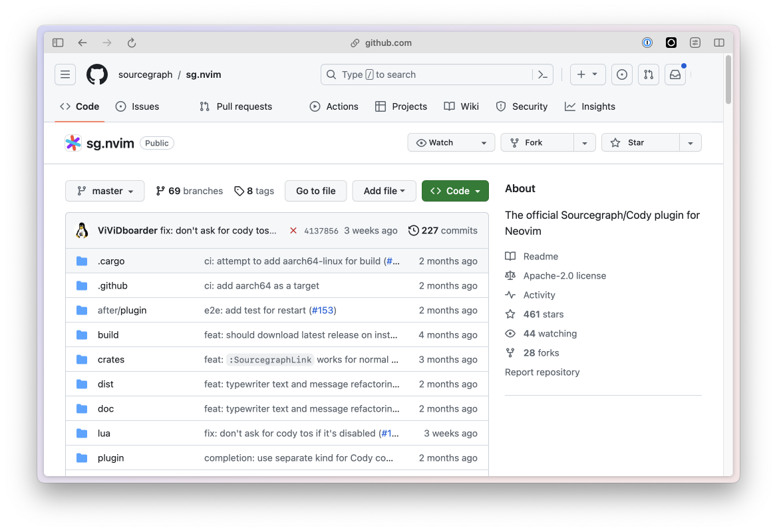Image resolution: width=777 pixels, height=532 pixels.
Task: Watch the repository
Action: click(442, 142)
